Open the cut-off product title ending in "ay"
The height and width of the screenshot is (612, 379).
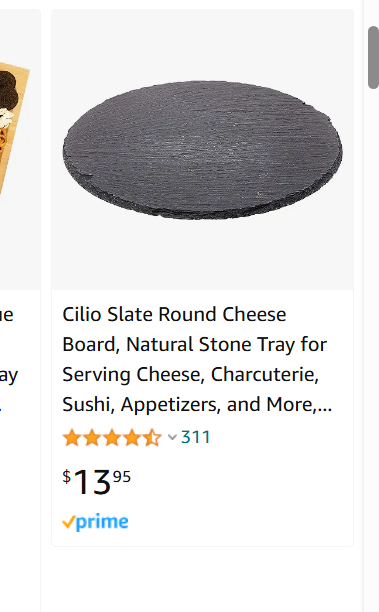pyautogui.click(x=9, y=375)
